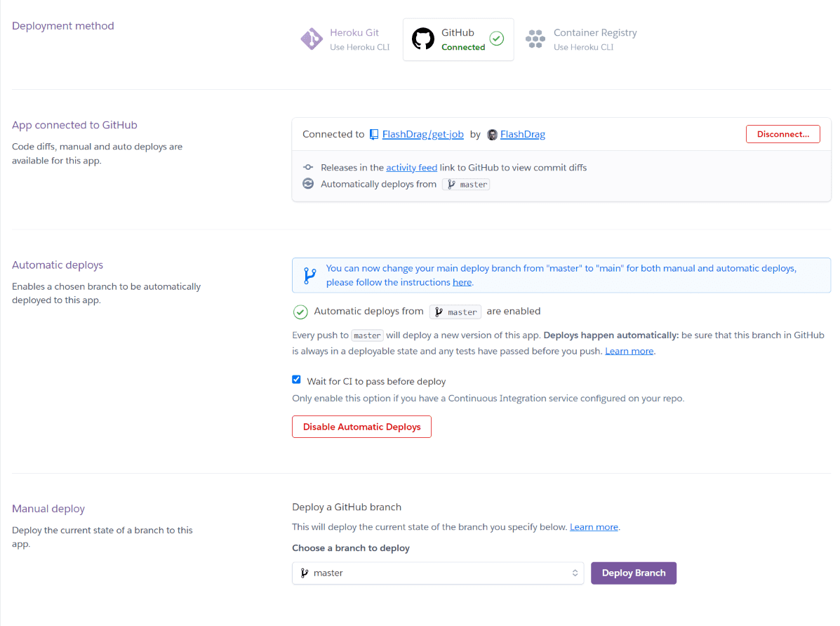Screen dimensions: 840x626
Task: Click the Automatic deploys section heading
Action: (x=58, y=265)
